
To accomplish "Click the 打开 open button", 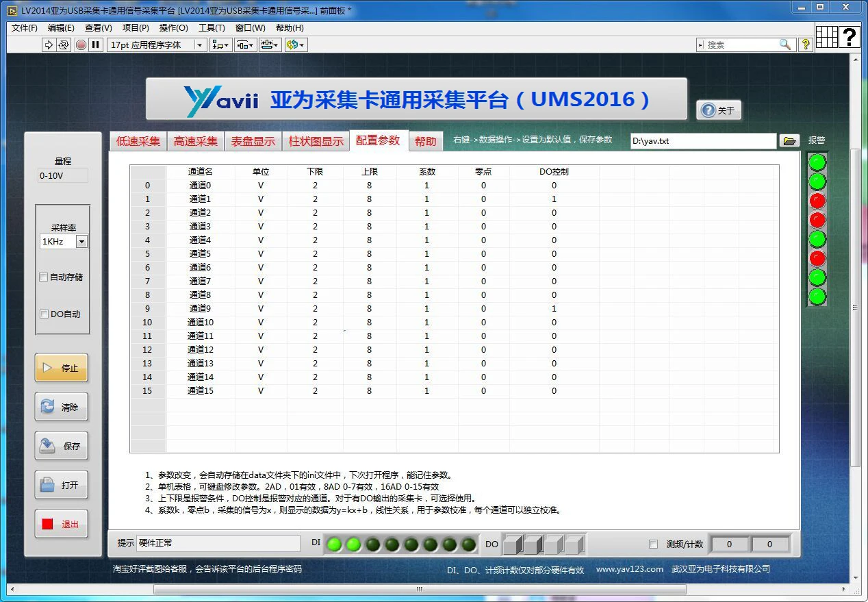I will (x=62, y=485).
